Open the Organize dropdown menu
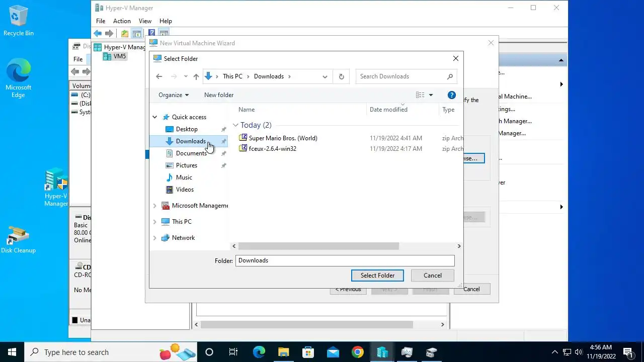644x362 pixels. [x=174, y=95]
